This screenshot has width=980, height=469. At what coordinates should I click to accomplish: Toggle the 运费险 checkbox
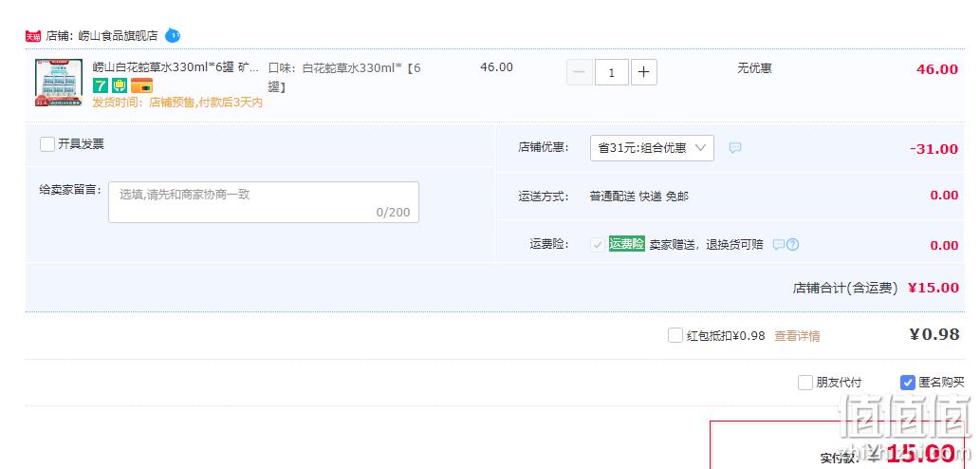598,245
